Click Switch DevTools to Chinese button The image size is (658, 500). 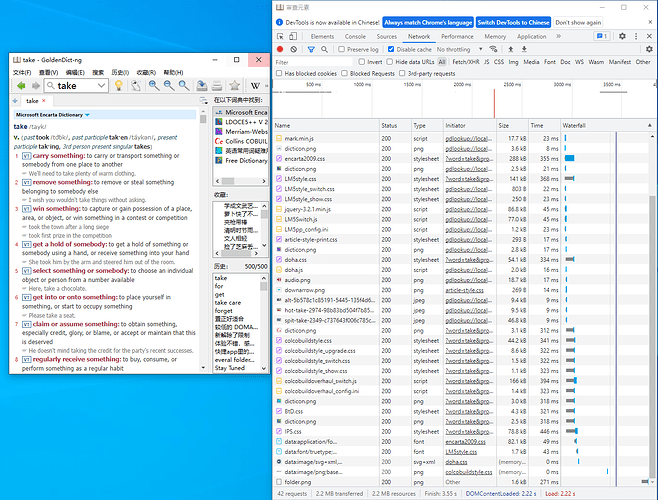(x=513, y=23)
